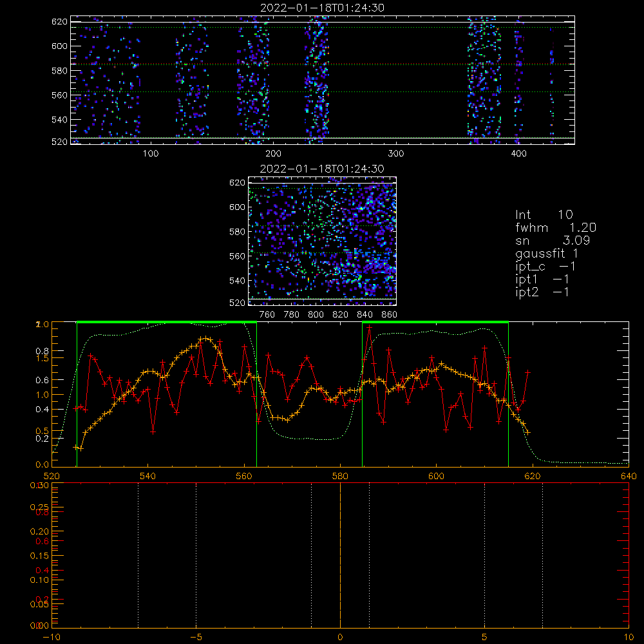The width and height of the screenshot is (644, 644).
Task: Click the 840 x-axis label under the square image
Action: (x=365, y=315)
